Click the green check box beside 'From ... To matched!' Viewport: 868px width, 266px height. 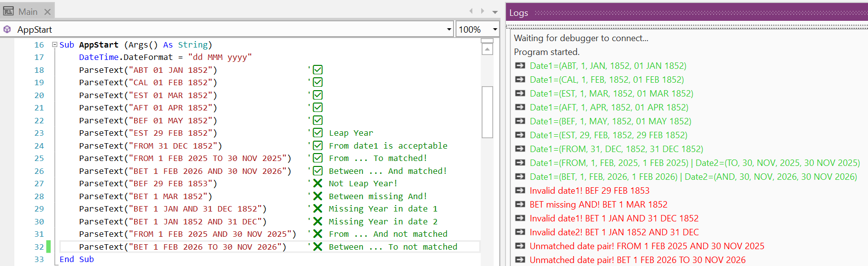click(318, 158)
